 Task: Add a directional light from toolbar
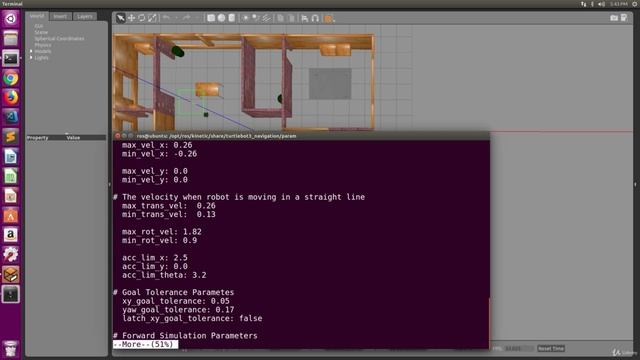(266, 18)
